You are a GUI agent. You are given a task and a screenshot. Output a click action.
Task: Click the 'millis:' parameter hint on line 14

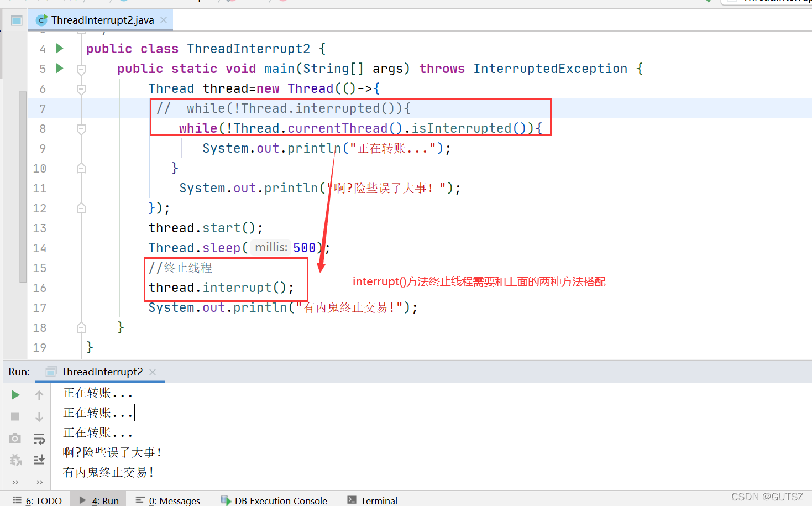click(x=271, y=247)
